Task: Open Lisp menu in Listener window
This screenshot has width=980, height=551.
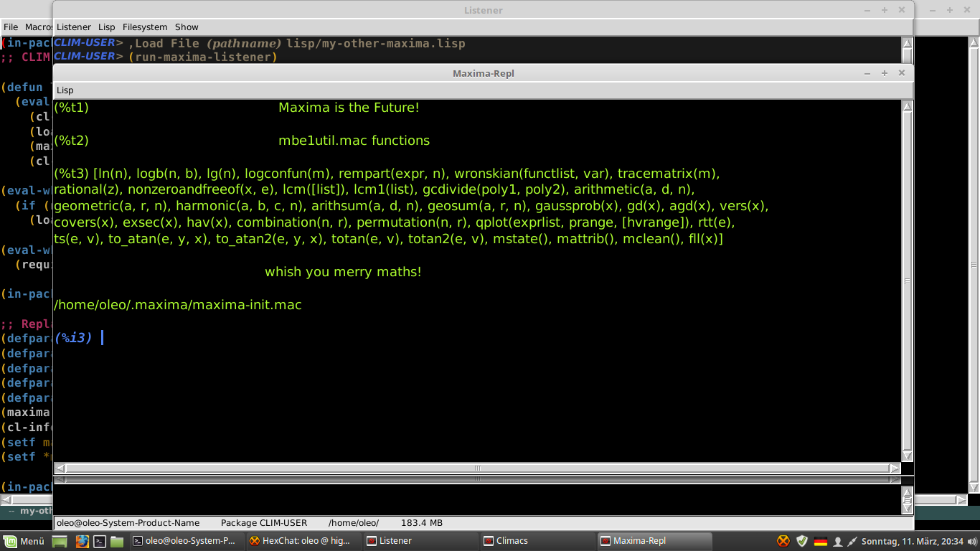Action: pyautogui.click(x=106, y=27)
